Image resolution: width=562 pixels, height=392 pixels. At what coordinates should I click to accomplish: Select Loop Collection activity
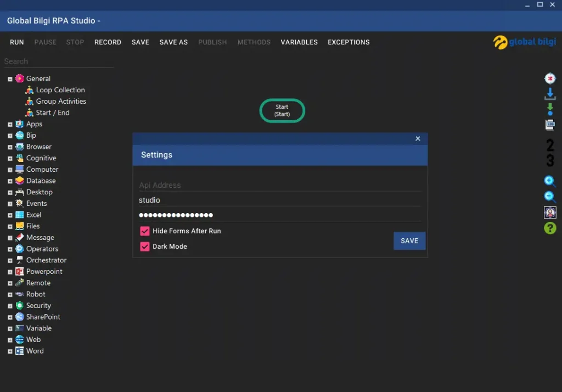[x=60, y=90]
